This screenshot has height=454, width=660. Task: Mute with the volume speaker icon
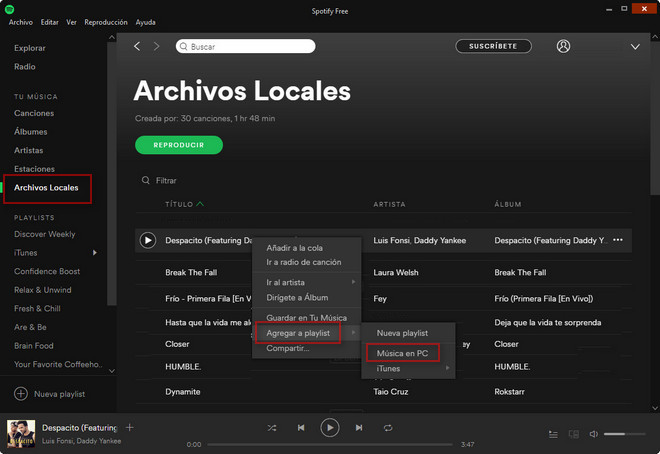click(x=593, y=434)
